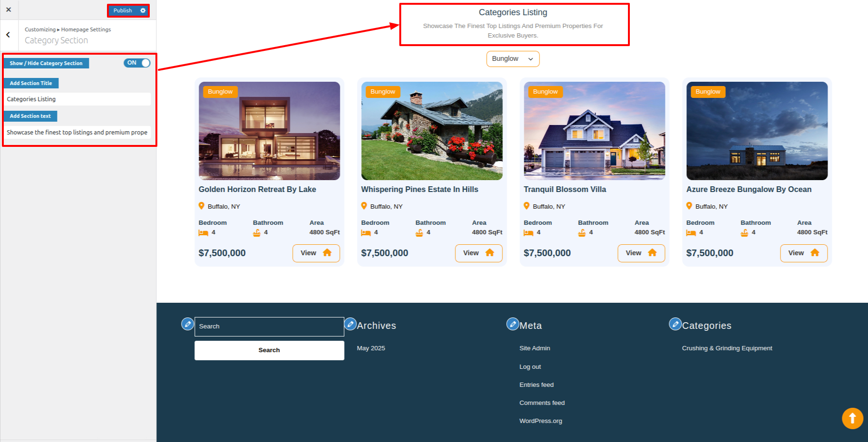The height and width of the screenshot is (442, 868).
Task: Click the footer Search input box
Action: pyautogui.click(x=269, y=327)
